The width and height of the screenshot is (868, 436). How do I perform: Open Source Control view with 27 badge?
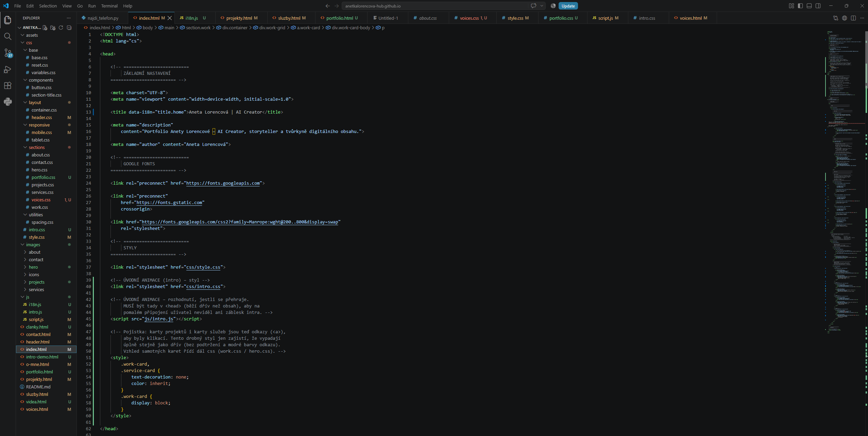tap(7, 53)
